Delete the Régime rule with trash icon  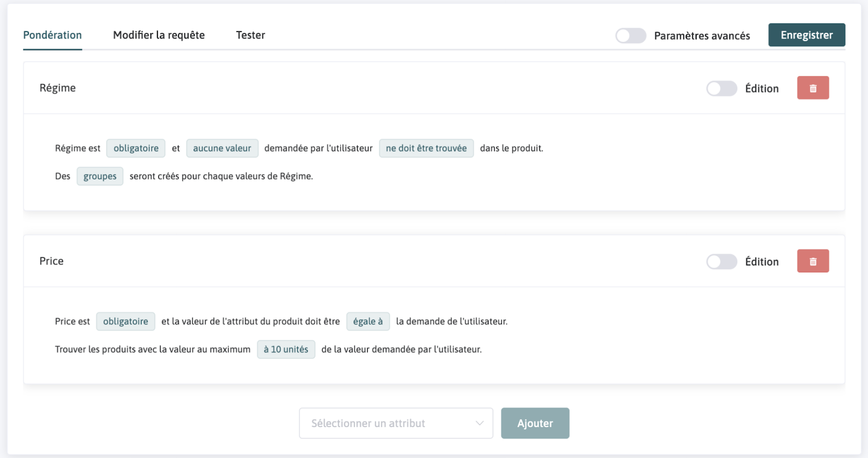813,88
